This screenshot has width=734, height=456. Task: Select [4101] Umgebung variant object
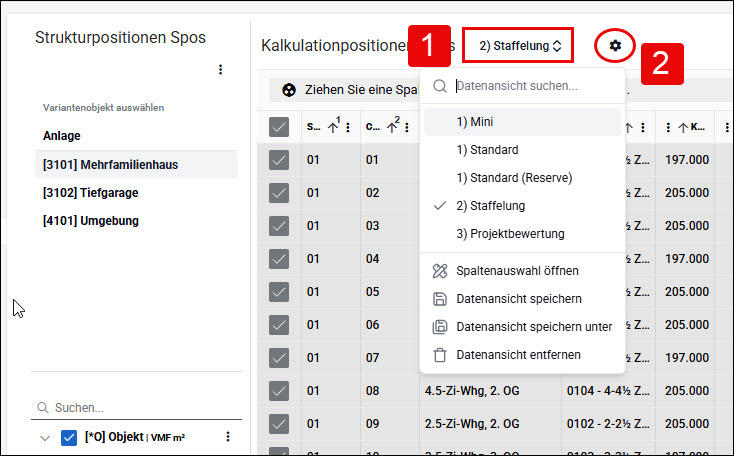(136, 221)
